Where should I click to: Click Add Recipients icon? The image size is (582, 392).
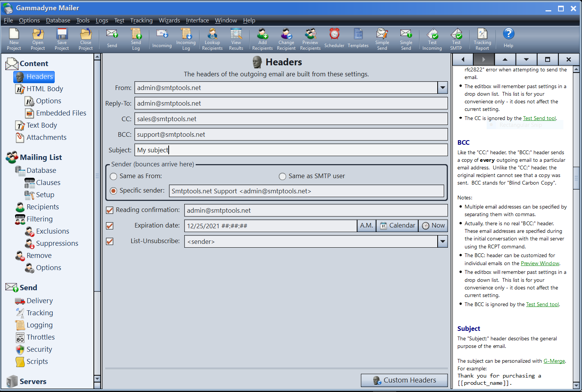263,39
